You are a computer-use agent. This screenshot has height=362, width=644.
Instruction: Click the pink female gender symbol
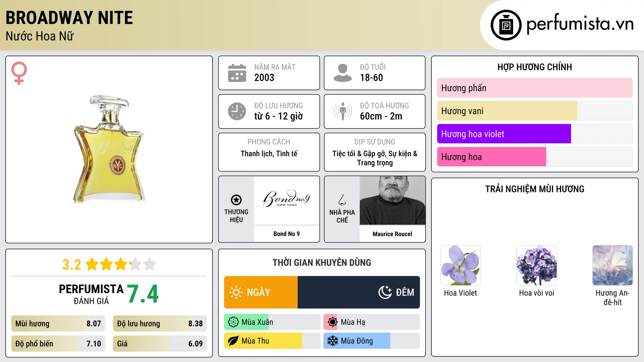pyautogui.click(x=19, y=73)
